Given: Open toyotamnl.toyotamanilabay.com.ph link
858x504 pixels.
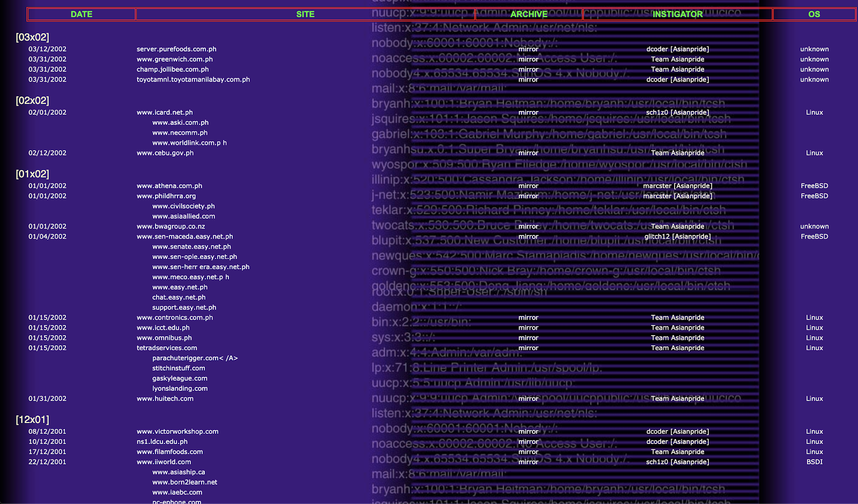Looking at the screenshot, I should click(x=193, y=80).
